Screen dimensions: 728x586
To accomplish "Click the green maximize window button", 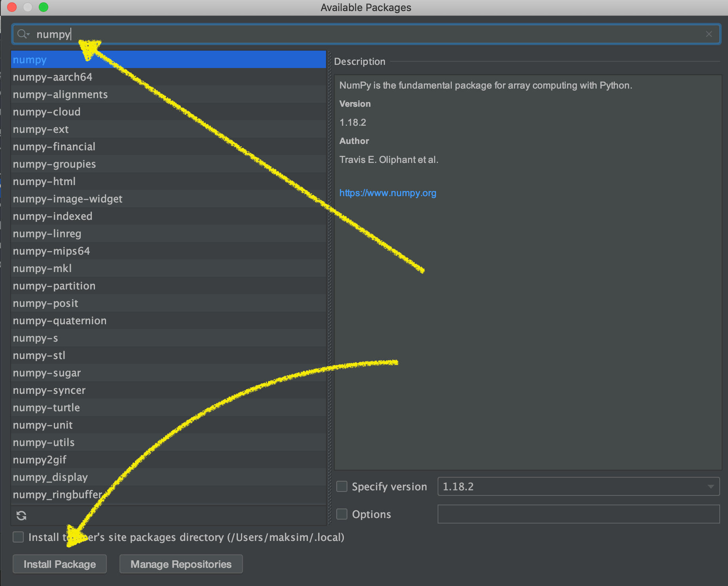I will 44,7.
